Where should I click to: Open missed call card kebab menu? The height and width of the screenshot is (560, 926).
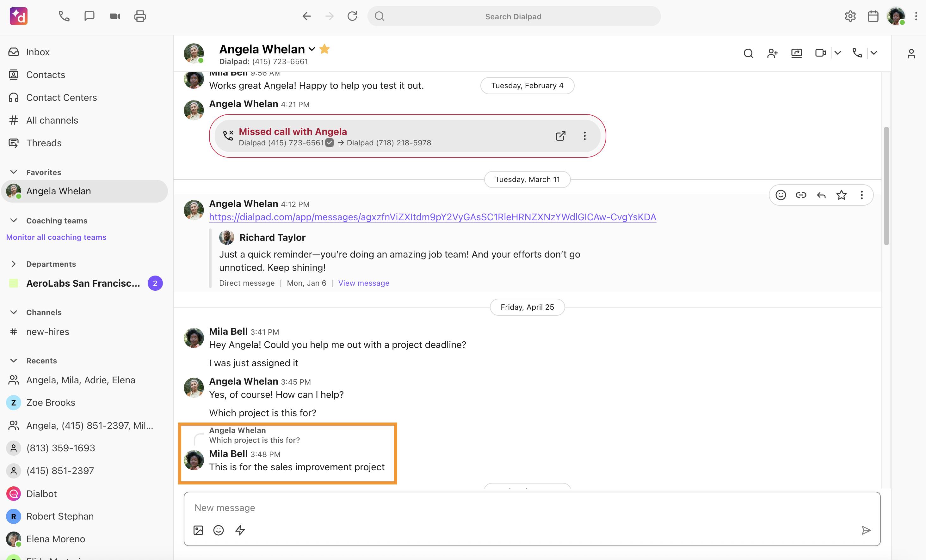(584, 136)
